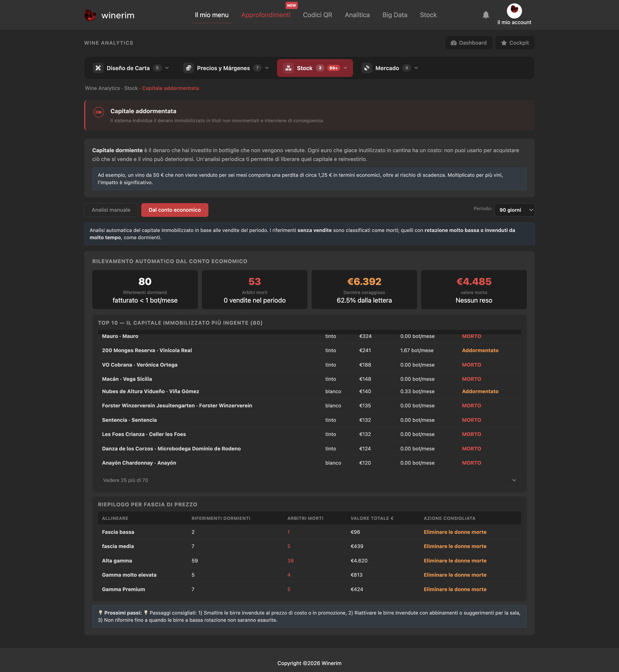Click the Capitale addormentata bed icon

tap(99, 112)
